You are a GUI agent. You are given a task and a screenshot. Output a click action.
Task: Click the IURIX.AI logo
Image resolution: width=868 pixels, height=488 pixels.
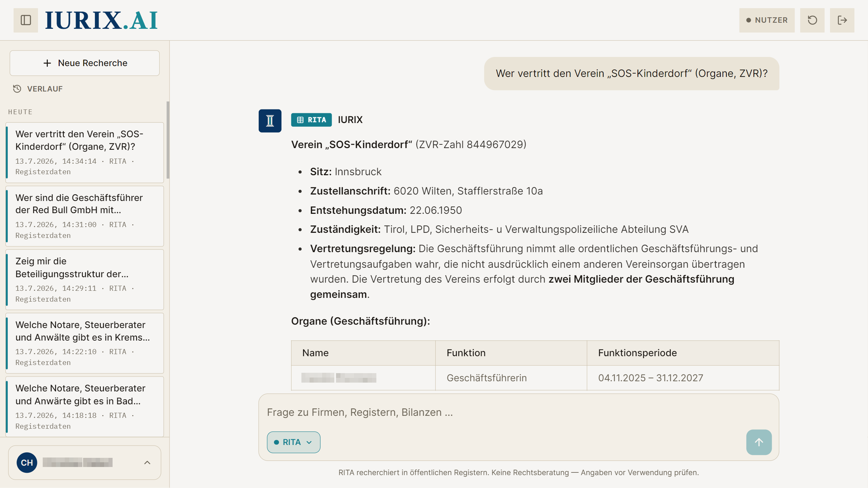click(x=101, y=20)
